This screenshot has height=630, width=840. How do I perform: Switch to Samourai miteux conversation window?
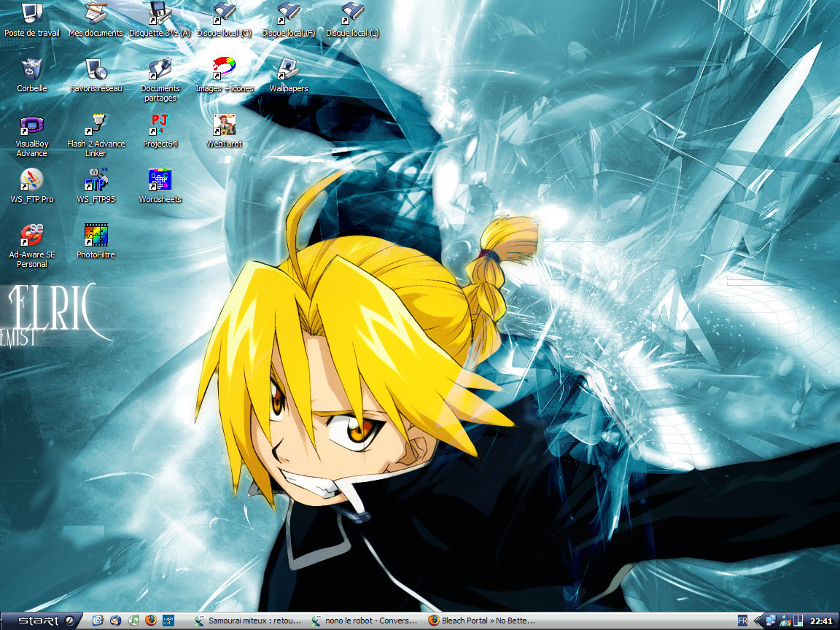click(248, 621)
